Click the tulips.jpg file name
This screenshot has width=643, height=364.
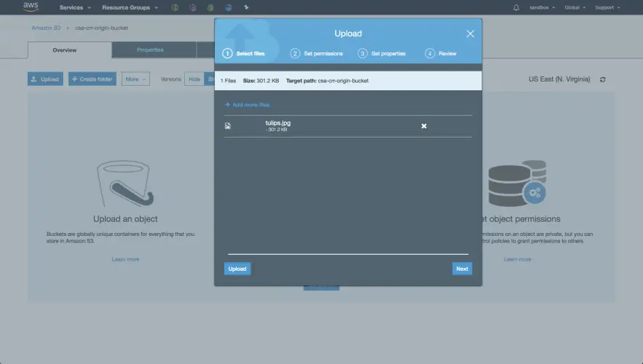(277, 123)
